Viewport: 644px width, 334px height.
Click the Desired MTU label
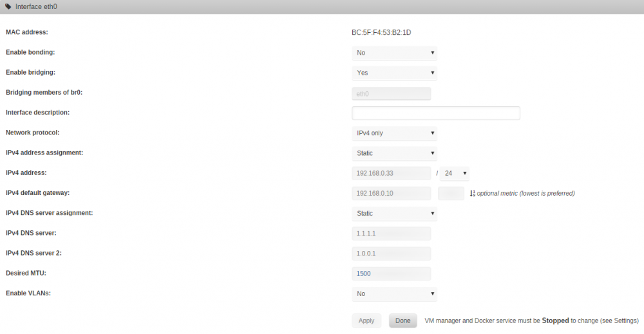click(26, 274)
